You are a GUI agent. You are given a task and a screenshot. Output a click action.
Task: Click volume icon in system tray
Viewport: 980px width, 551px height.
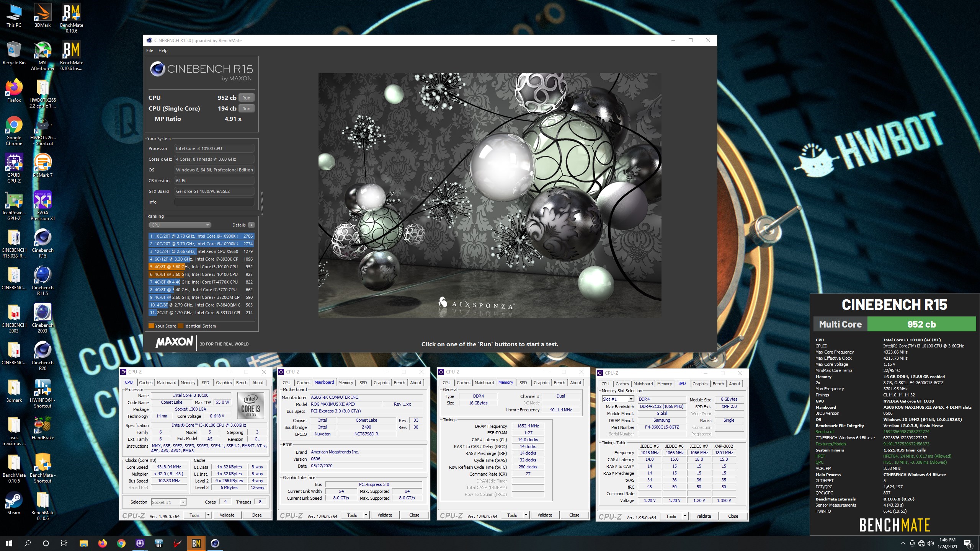point(931,543)
